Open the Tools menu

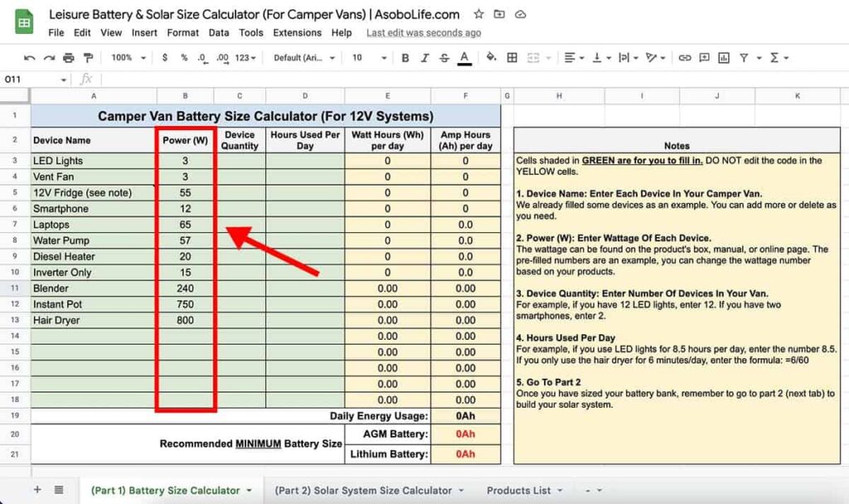tap(250, 32)
